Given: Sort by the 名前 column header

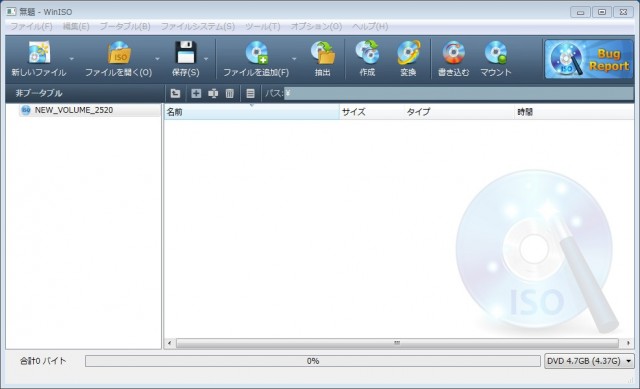Looking at the screenshot, I should tap(251, 112).
